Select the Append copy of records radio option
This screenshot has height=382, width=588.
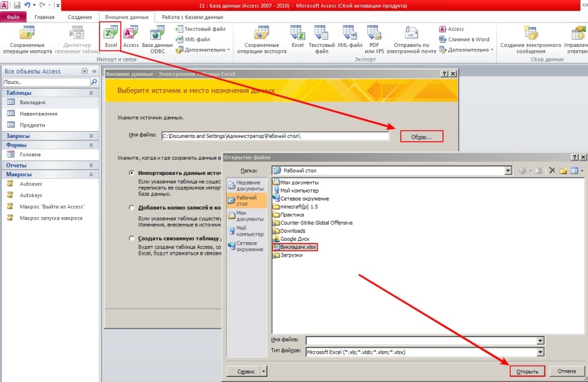click(131, 208)
